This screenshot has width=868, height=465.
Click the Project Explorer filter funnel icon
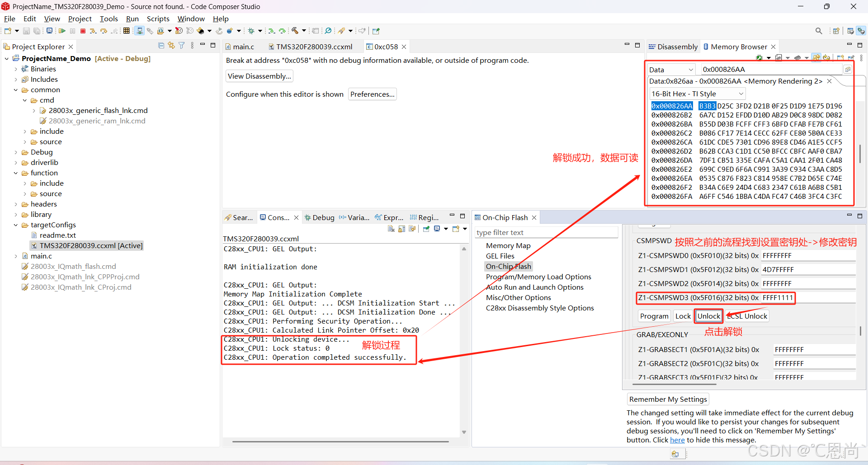point(182,45)
